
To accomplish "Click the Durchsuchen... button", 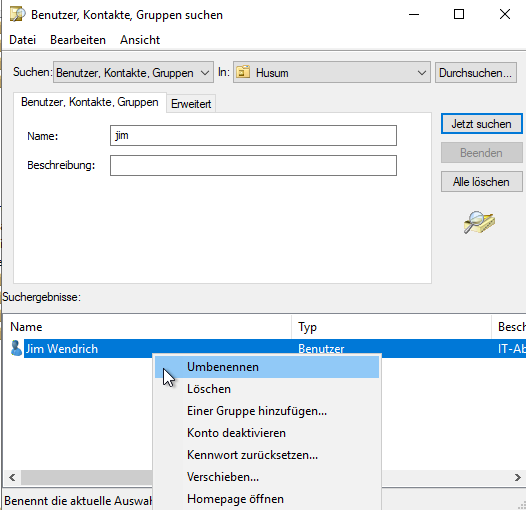I will pyautogui.click(x=476, y=72).
